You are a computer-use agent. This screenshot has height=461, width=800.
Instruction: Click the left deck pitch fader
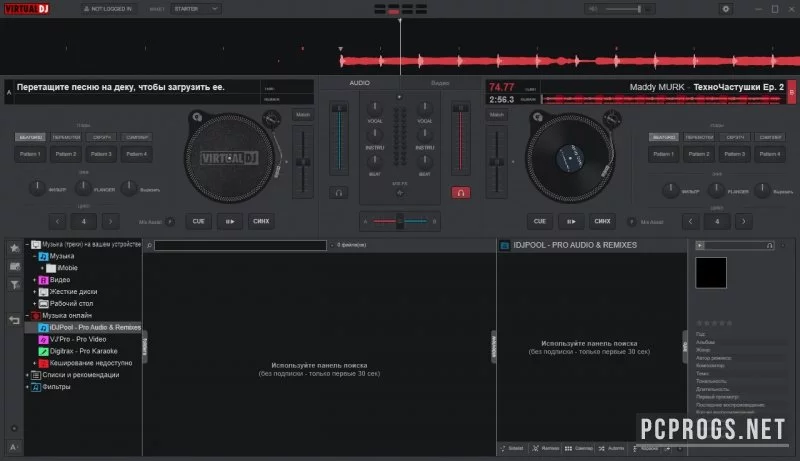point(303,162)
